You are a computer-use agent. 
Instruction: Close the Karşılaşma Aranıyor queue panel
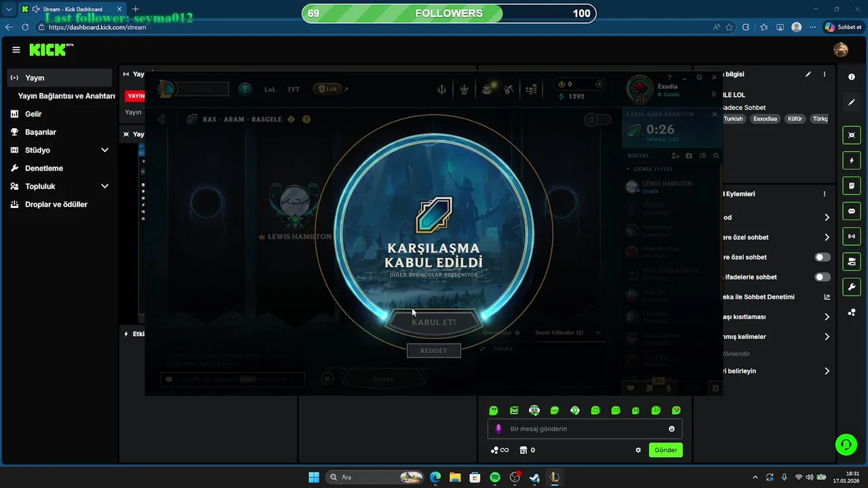[x=714, y=115]
